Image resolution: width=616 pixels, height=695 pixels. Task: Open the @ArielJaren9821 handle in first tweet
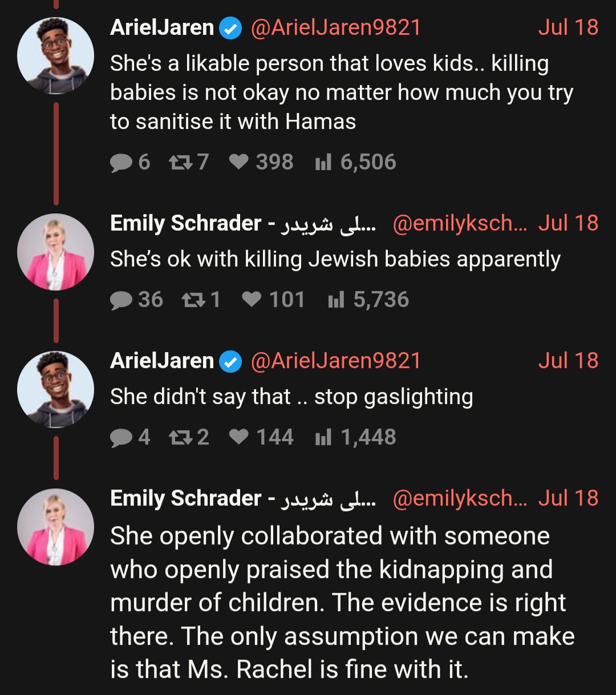[335, 27]
